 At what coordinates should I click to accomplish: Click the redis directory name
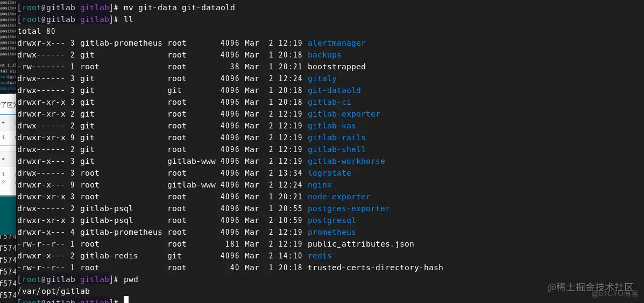click(x=320, y=256)
